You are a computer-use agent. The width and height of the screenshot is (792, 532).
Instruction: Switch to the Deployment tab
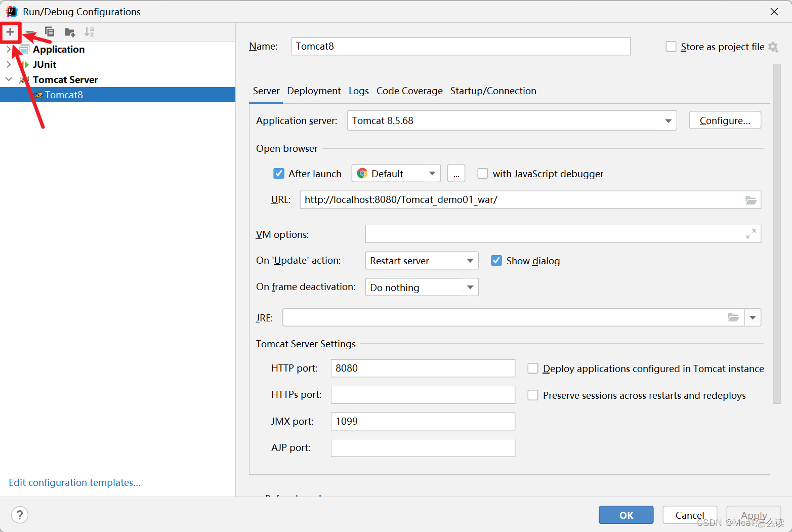click(x=314, y=91)
